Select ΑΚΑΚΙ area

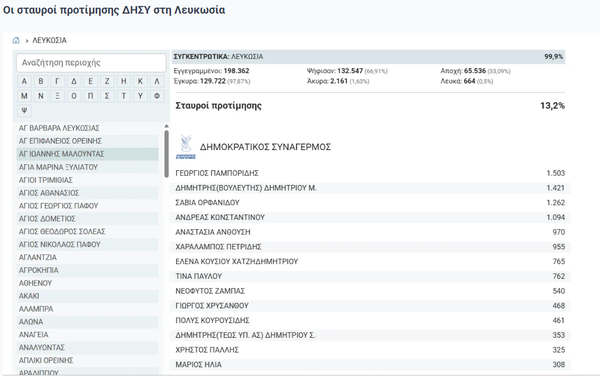coord(88,296)
